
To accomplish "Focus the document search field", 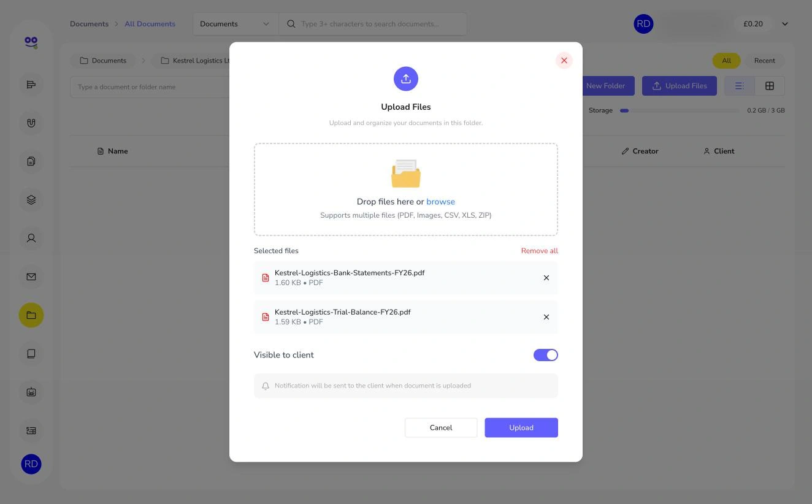I will [x=373, y=24].
